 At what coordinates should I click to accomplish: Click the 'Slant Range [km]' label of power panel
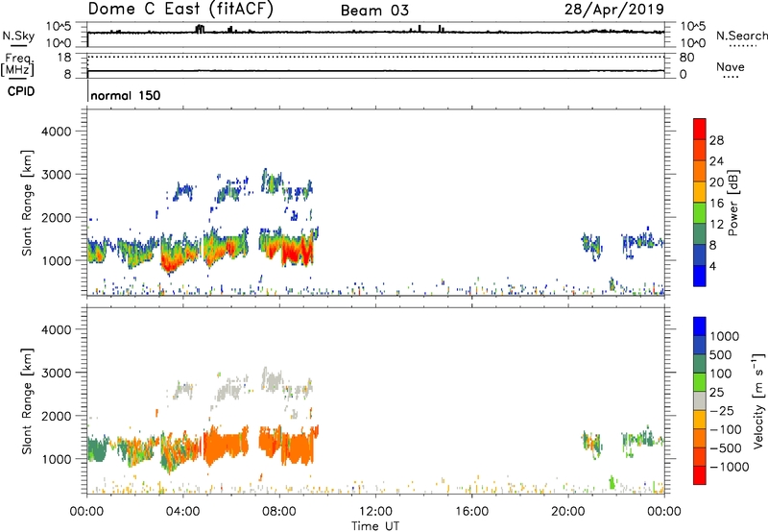click(x=27, y=203)
